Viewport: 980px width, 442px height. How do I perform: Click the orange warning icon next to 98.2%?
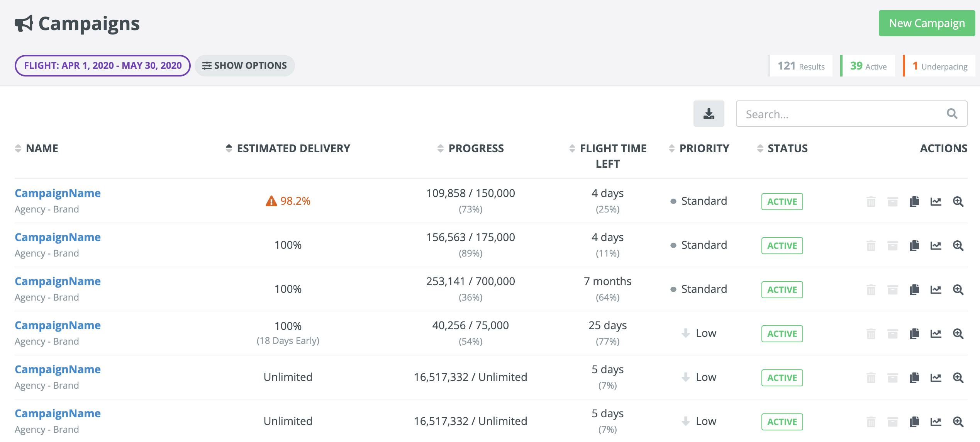tap(271, 201)
